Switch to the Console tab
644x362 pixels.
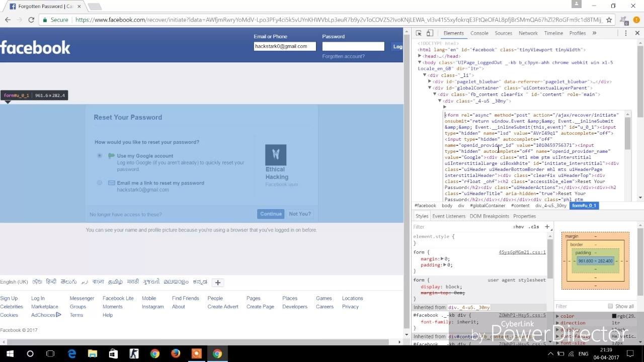(479, 33)
